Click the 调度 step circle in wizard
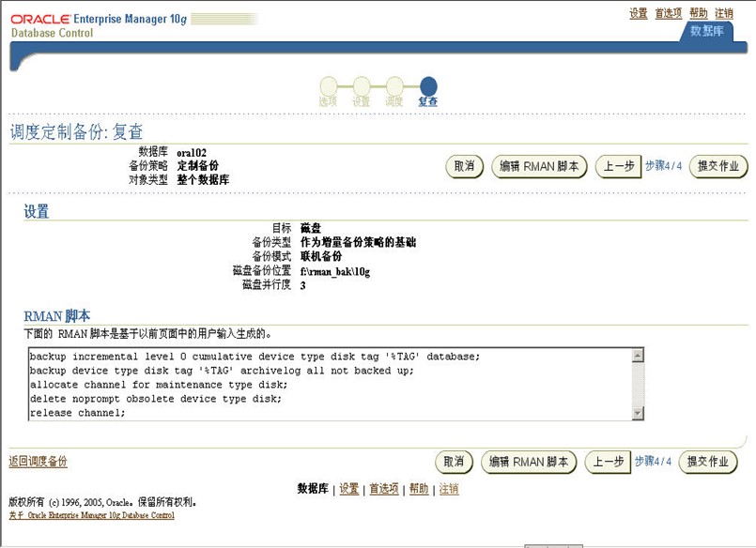 point(394,86)
